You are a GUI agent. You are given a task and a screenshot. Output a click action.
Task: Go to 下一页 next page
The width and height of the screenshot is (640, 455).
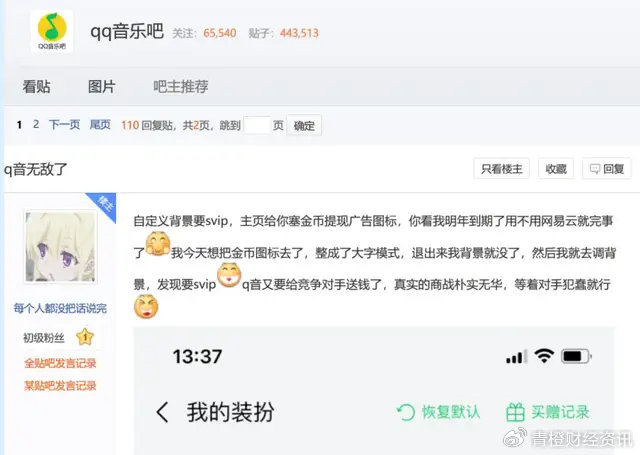click(x=64, y=124)
